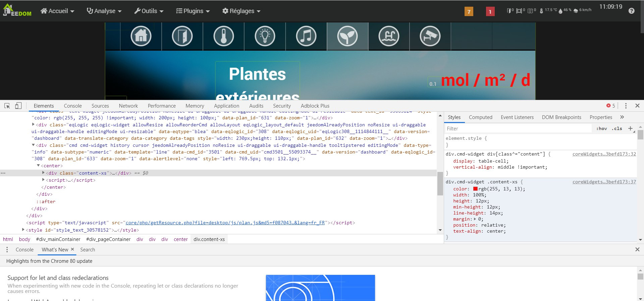Switch to the Sources tab
This screenshot has height=301, width=644.
100,106
